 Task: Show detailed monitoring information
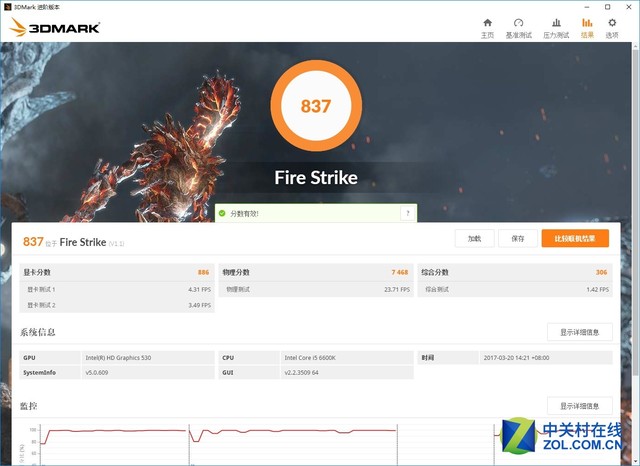pyautogui.click(x=580, y=406)
